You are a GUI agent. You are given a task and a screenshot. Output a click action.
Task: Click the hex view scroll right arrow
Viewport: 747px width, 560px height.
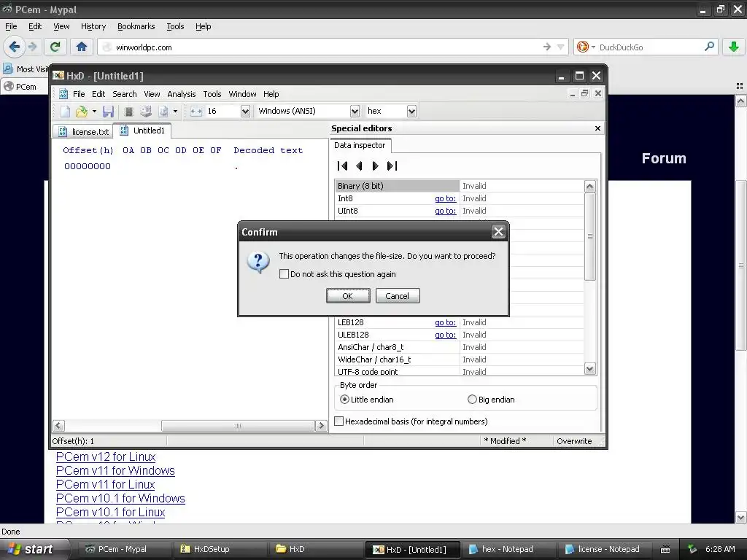[x=321, y=426]
